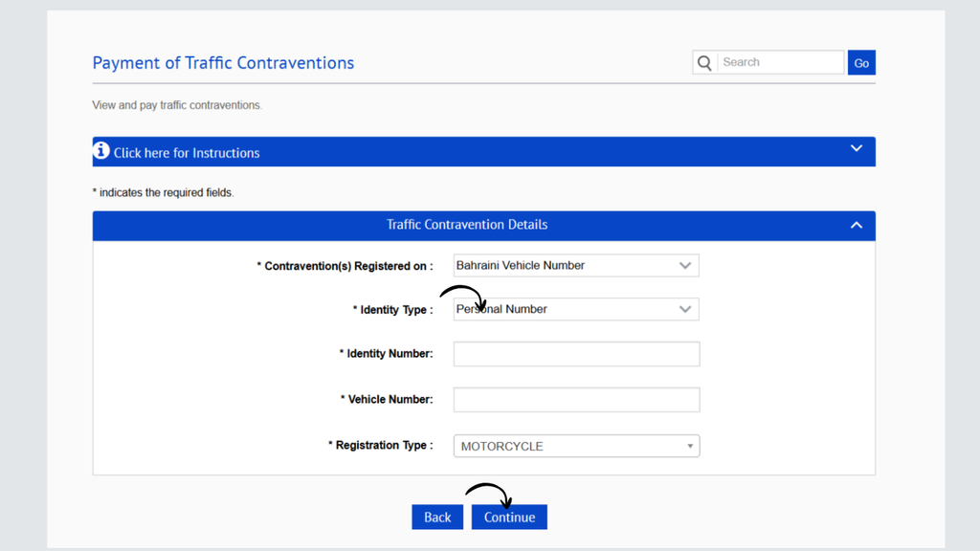Collapse the Traffic Contravention Details section

(x=857, y=225)
